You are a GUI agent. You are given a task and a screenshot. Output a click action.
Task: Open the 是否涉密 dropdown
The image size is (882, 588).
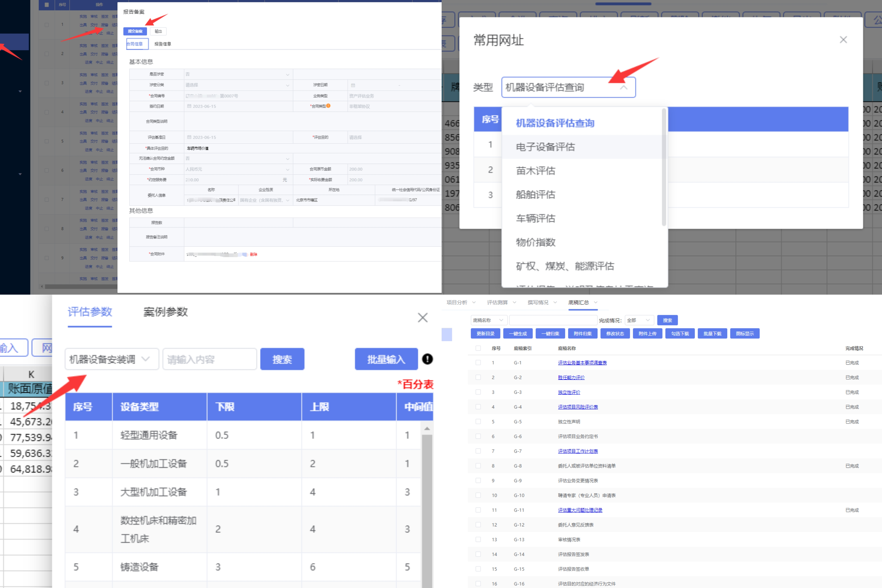coord(238,74)
